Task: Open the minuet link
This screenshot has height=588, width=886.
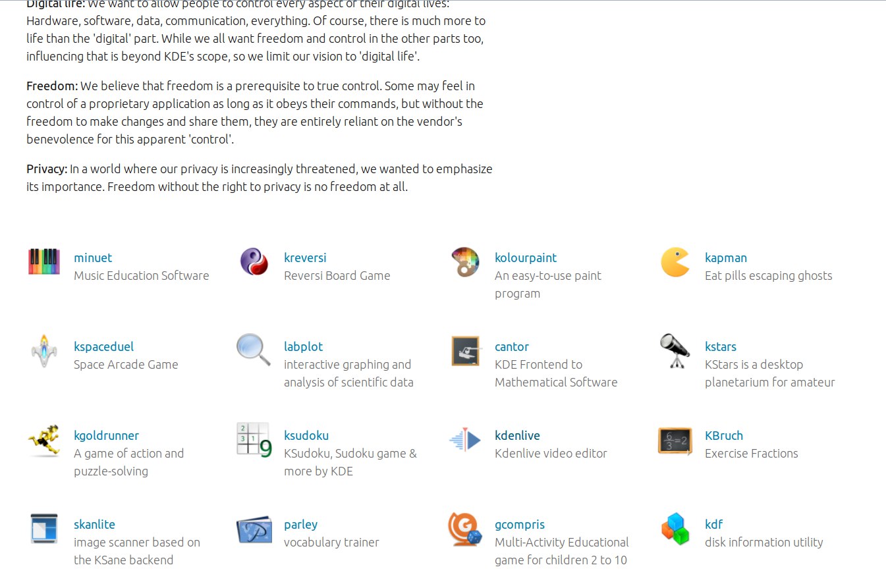Action: coord(93,257)
